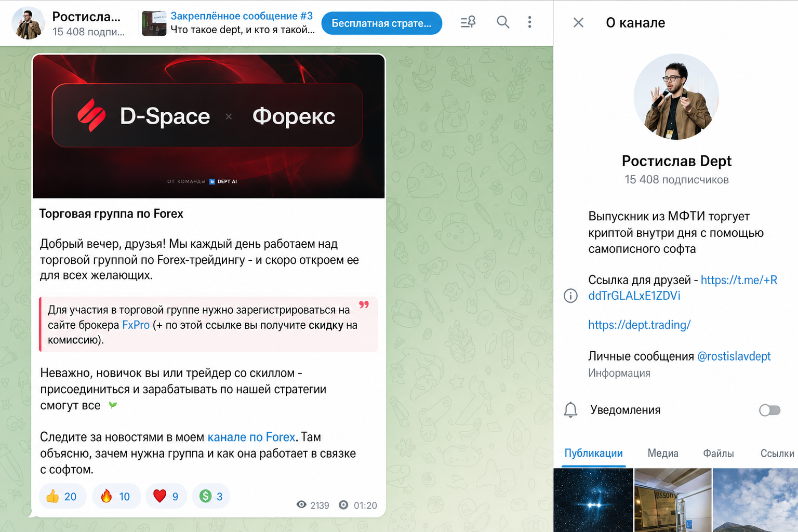Image resolution: width=798 pixels, height=532 pixels.
Task: Click the pinned message thumbnail image
Action: (154, 23)
